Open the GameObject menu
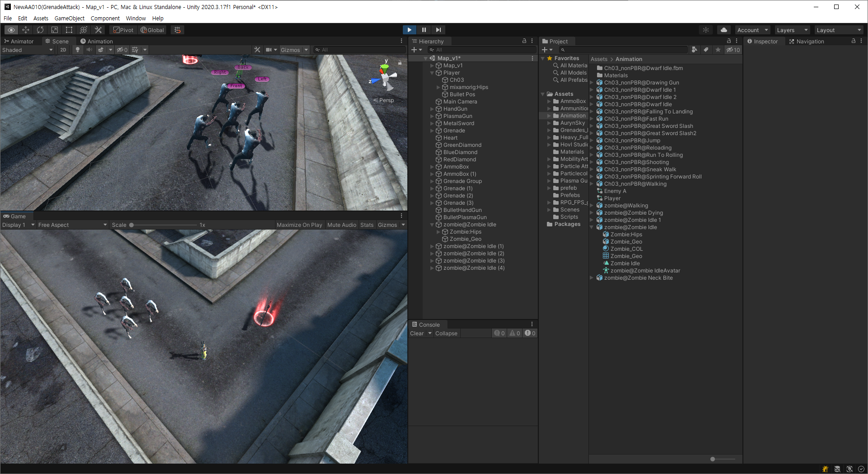868x474 pixels. [70, 18]
